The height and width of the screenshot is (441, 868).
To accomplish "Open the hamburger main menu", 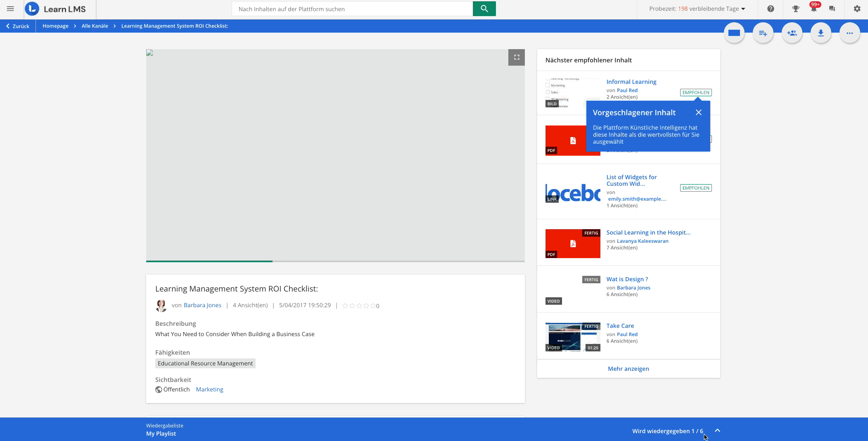I will [10, 9].
